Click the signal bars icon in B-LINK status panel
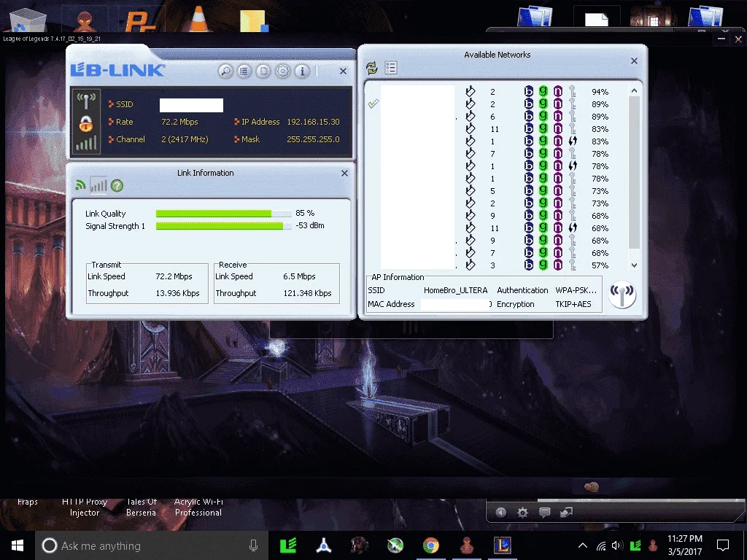 [86, 143]
